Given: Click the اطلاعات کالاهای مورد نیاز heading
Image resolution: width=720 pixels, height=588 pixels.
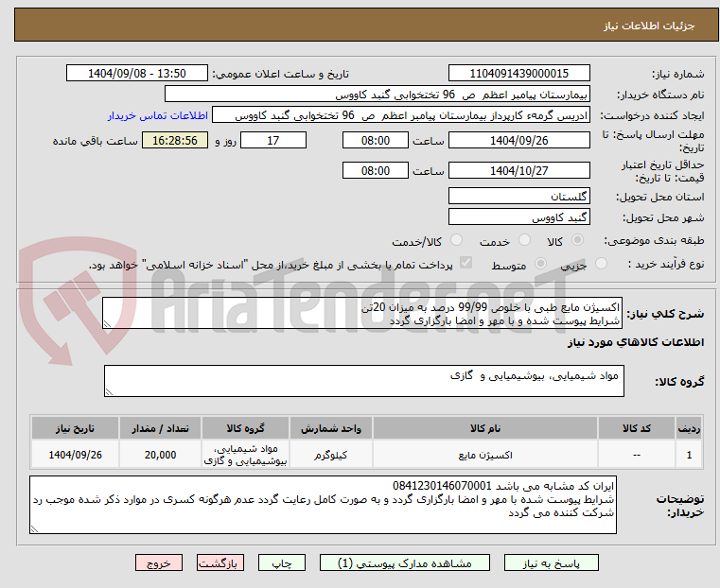Looking at the screenshot, I should pyautogui.click(x=636, y=342).
